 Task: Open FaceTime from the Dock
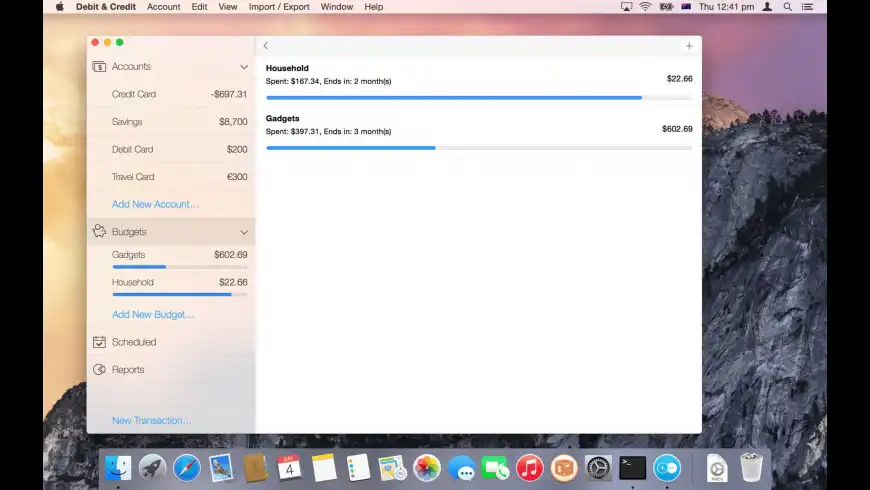click(495, 468)
